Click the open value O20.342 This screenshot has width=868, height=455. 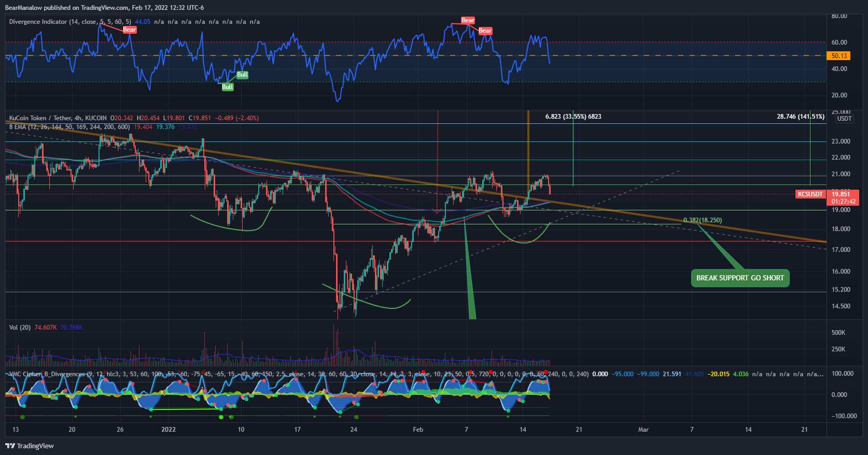point(122,118)
